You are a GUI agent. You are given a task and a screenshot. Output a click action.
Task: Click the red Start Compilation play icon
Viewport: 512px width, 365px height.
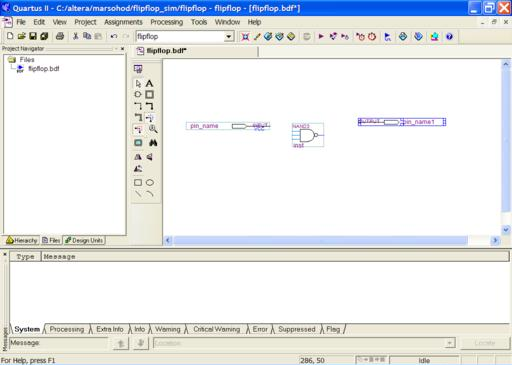coord(321,36)
